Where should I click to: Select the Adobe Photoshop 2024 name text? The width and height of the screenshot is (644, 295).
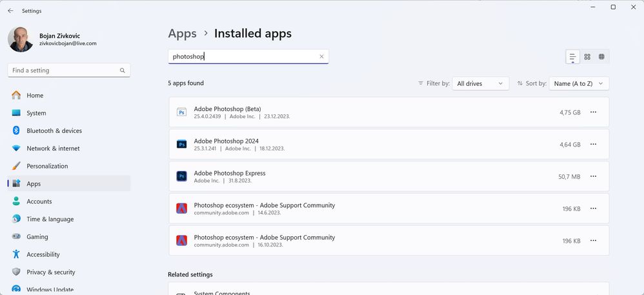pyautogui.click(x=226, y=141)
